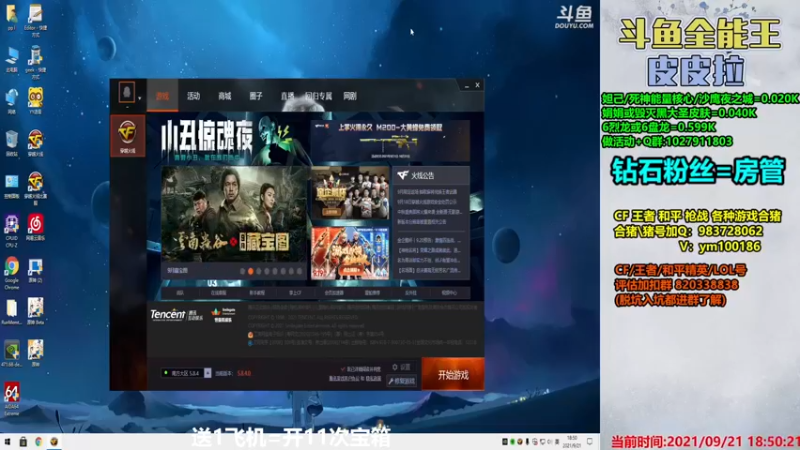Minimize the CrossFire launcher window
The image size is (800, 450).
[466, 86]
